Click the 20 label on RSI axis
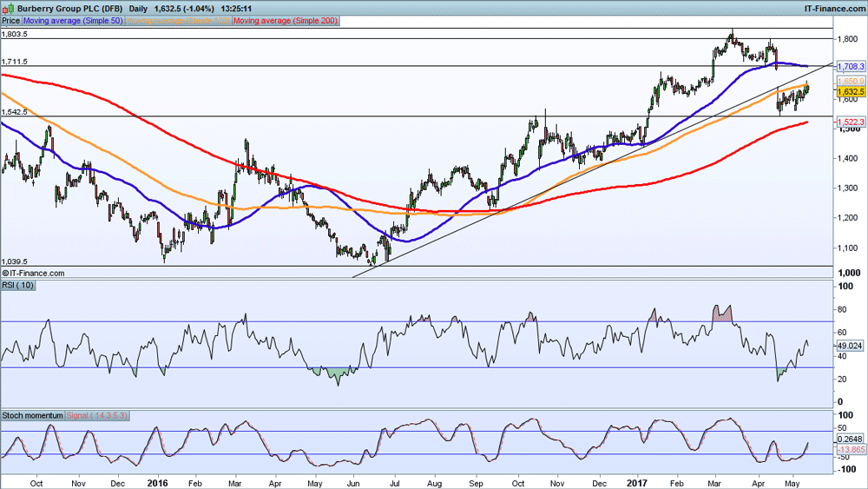Viewport: 868px width, 489px height. click(842, 380)
